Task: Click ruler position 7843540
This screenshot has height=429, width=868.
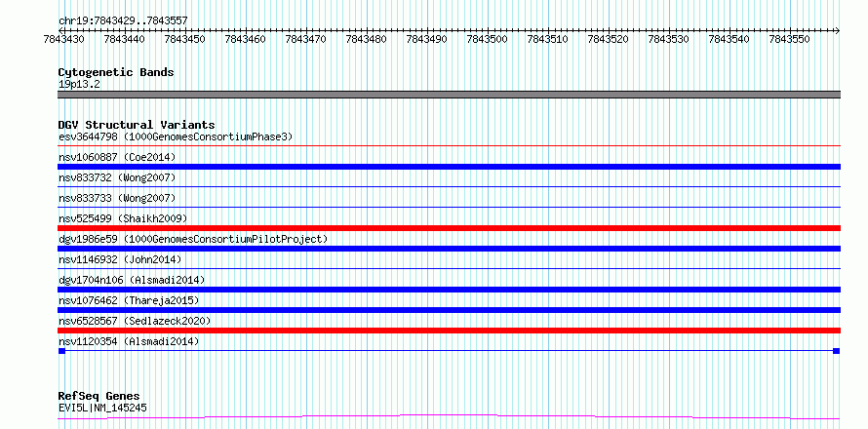Action: tap(729, 39)
